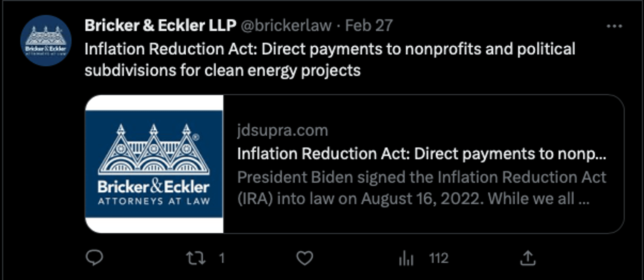Select the tweet text about clean energy projects
644x280 pixels.
click(330, 60)
